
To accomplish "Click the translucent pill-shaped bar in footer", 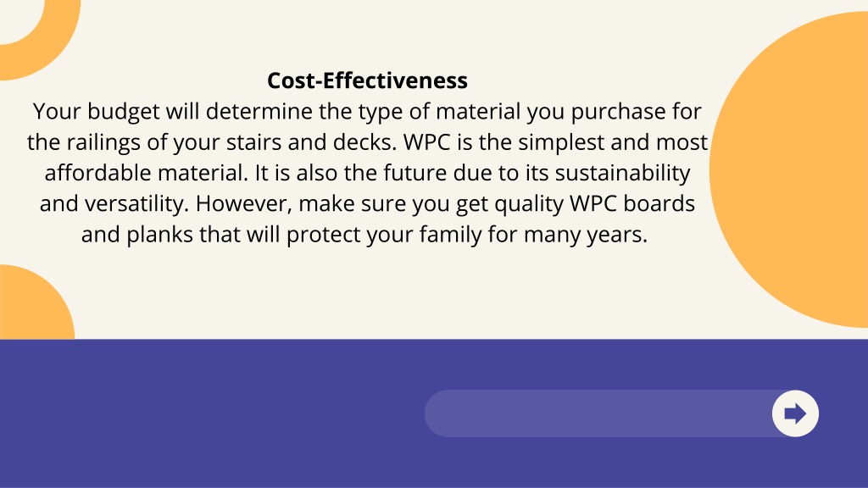I will [x=609, y=413].
